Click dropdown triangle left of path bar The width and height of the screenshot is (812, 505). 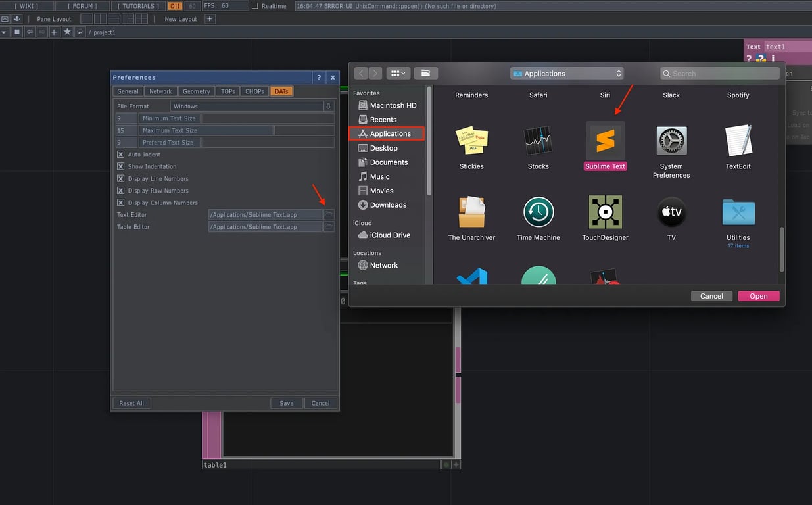(5, 32)
